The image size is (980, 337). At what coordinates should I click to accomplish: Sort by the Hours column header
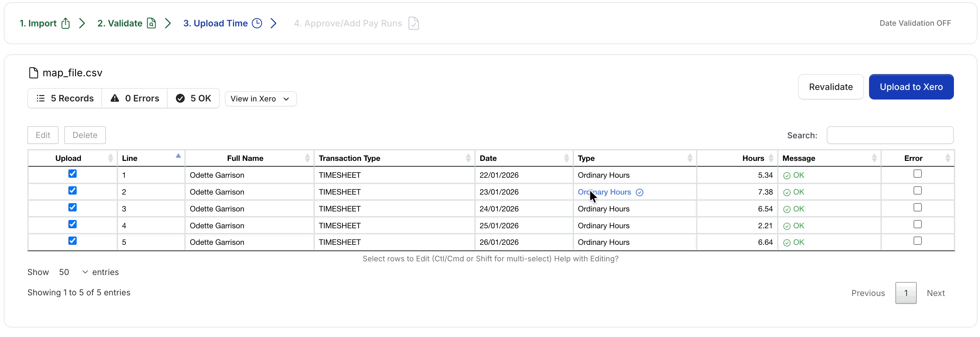pyautogui.click(x=753, y=158)
